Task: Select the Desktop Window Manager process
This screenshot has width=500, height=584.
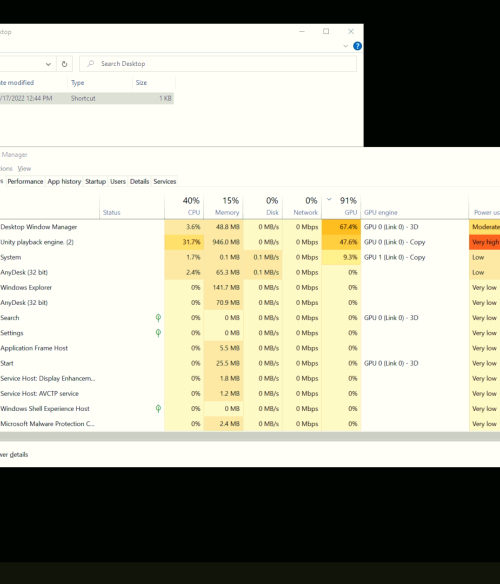Action: 250,227
